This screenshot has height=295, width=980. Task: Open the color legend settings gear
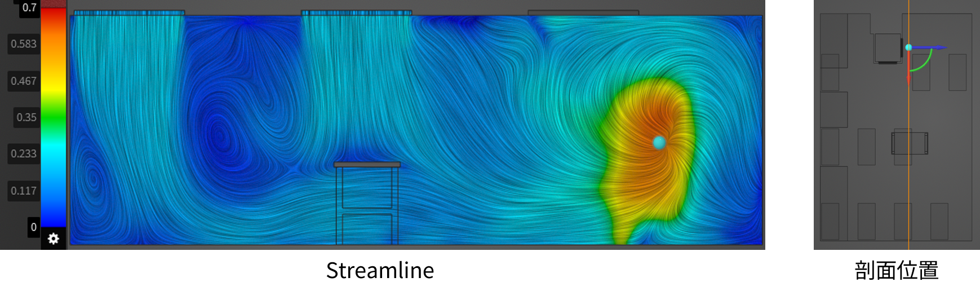point(54,239)
